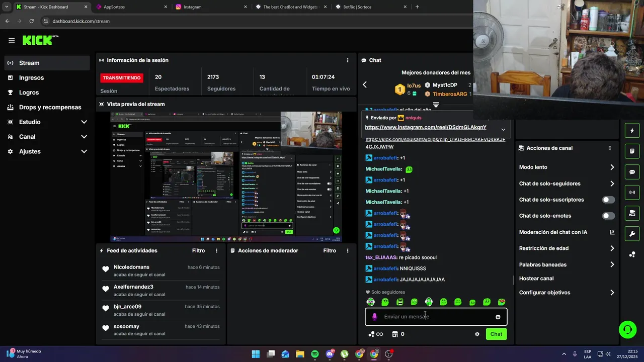This screenshot has width=644, height=362.
Task: Go to previous top donors slide arrow
Action: click(x=365, y=85)
